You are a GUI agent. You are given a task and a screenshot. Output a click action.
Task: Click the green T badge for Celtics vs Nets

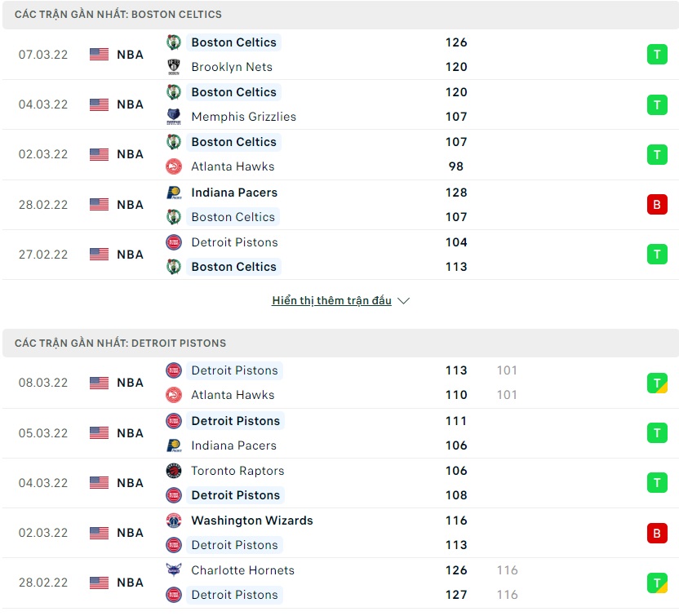tap(656, 55)
